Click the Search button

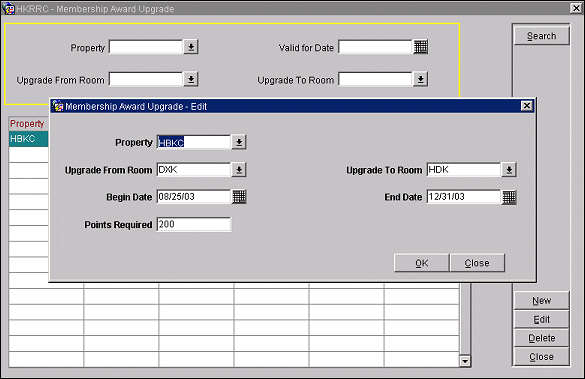[541, 36]
